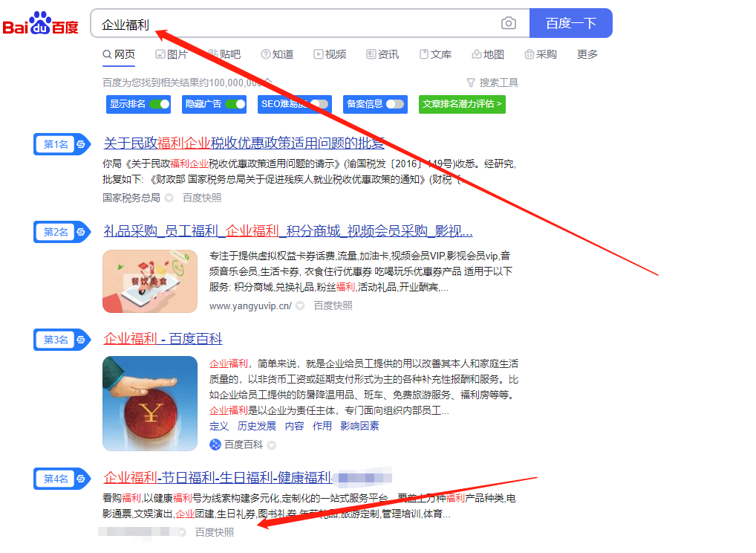Toggle the 隐藏广告 switch
Image resolution: width=756 pixels, height=553 pixels.
tap(235, 104)
